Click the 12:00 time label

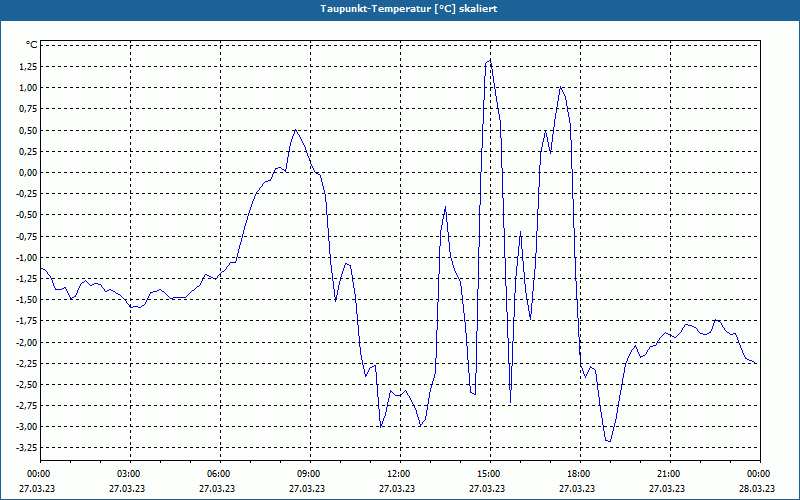[x=400, y=474]
